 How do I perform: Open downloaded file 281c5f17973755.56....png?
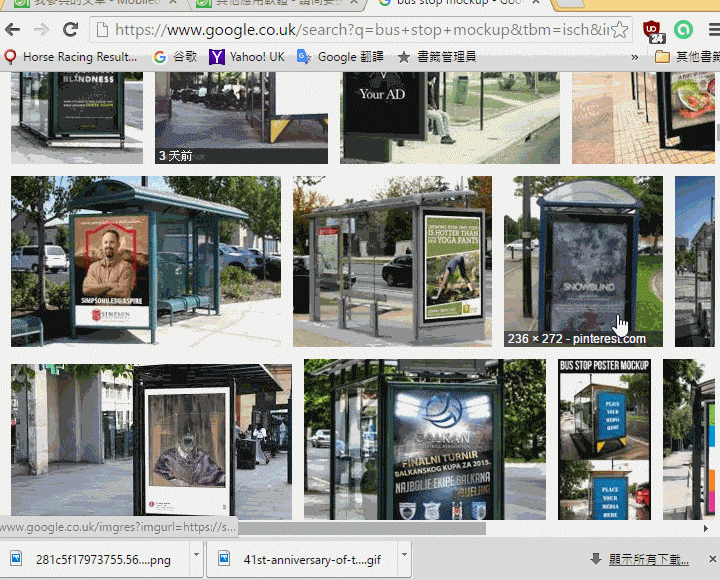tap(95, 559)
